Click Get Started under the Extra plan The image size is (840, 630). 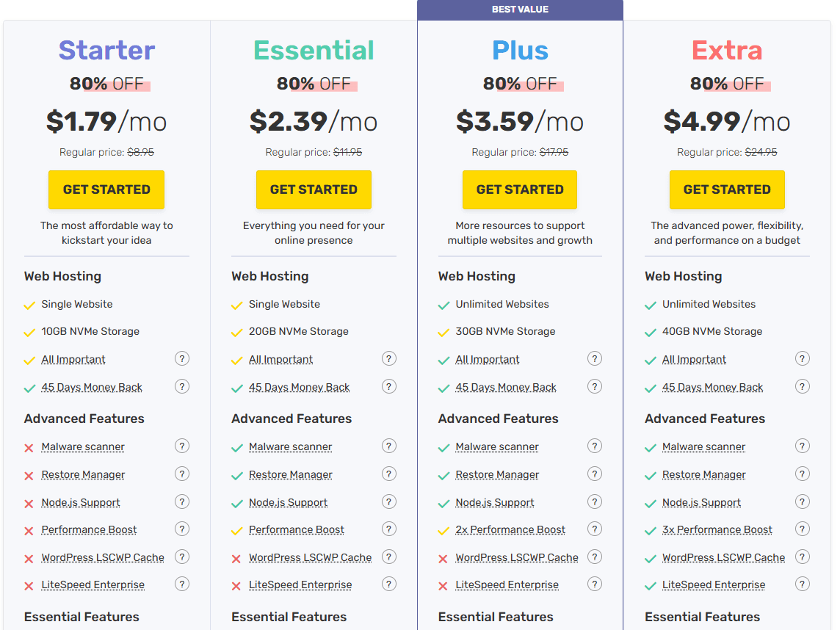pyautogui.click(x=727, y=189)
